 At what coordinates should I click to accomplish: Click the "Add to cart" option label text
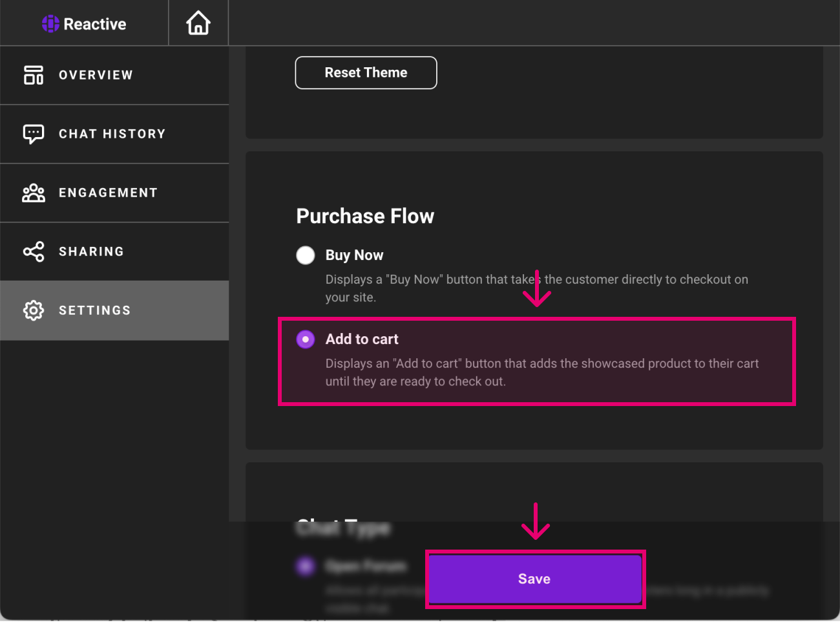pos(362,339)
